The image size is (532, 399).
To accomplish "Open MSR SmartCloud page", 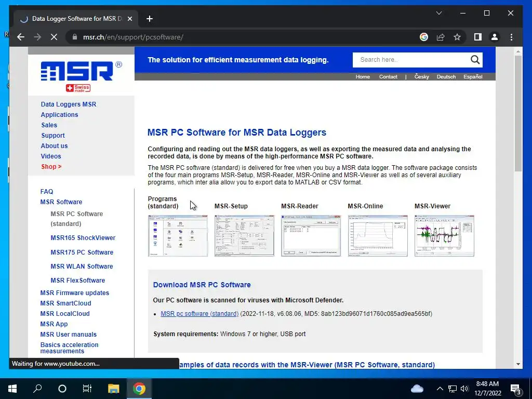I will (x=65, y=303).
